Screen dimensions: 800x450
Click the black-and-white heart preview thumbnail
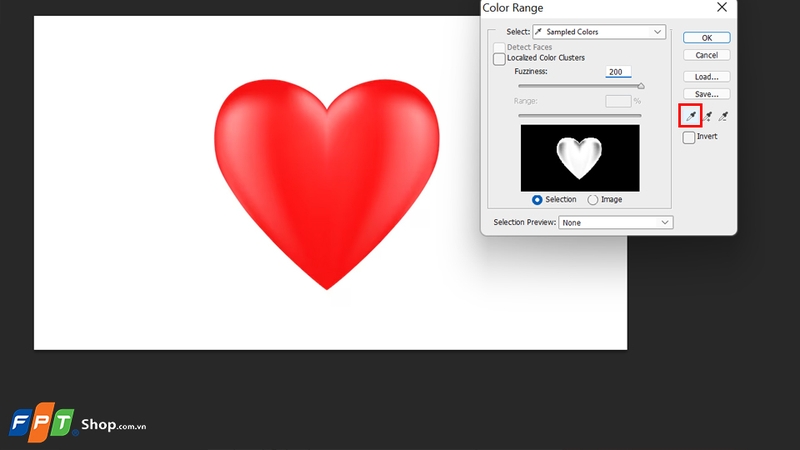(580, 158)
